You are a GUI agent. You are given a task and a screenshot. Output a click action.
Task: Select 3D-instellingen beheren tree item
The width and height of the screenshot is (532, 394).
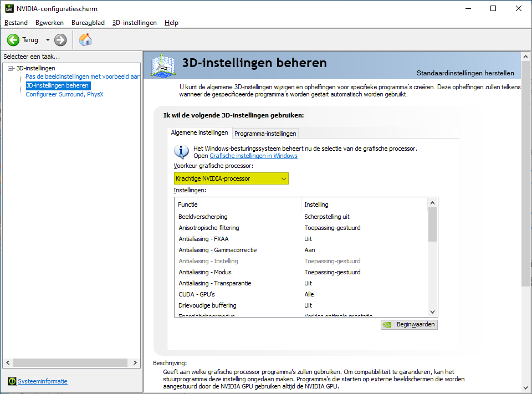click(x=57, y=85)
